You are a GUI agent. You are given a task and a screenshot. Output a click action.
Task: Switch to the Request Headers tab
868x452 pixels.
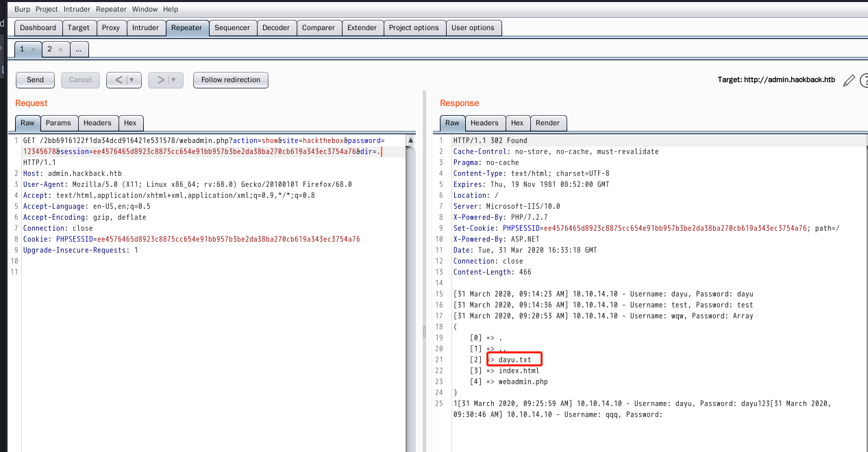tap(97, 123)
